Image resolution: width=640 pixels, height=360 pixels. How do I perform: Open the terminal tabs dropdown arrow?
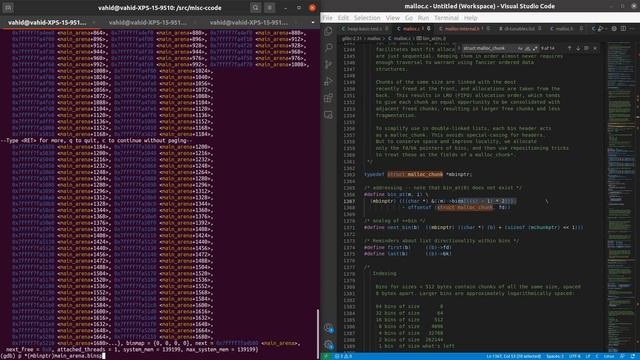click(313, 22)
